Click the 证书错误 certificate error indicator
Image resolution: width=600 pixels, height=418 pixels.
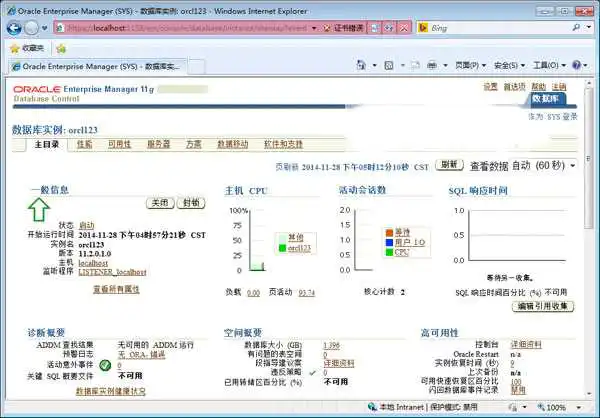[x=343, y=28]
